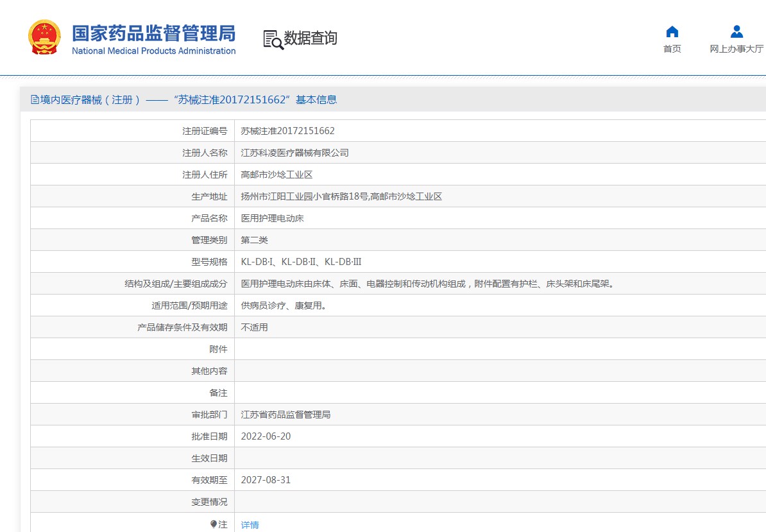This screenshot has height=532, width=766.
Task: Select management class 第二类 value
Action: (255, 240)
